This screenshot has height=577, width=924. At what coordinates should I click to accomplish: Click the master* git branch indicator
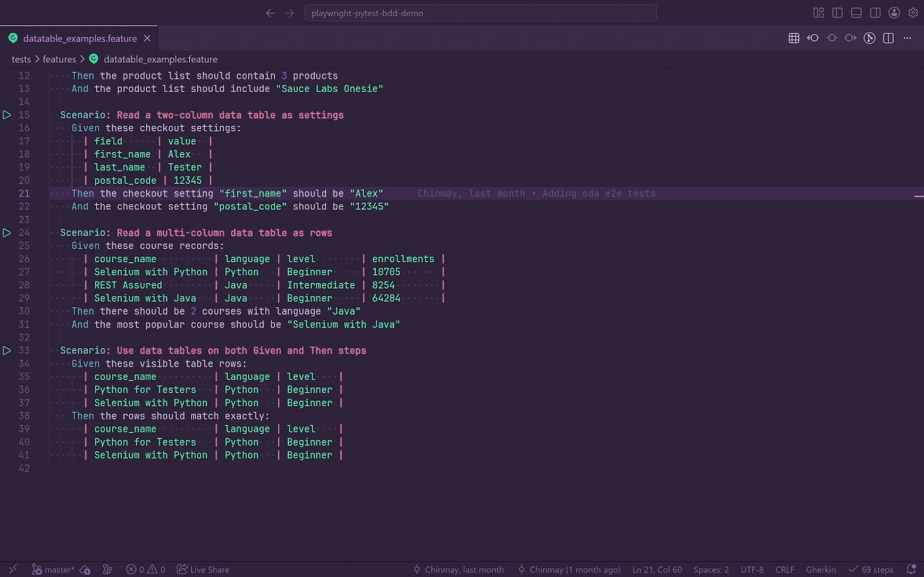(x=53, y=569)
